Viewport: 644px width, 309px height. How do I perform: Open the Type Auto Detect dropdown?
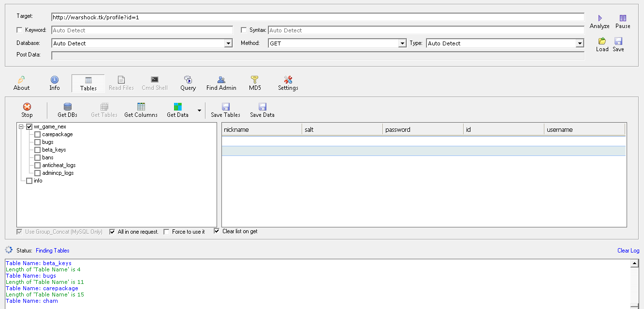580,43
